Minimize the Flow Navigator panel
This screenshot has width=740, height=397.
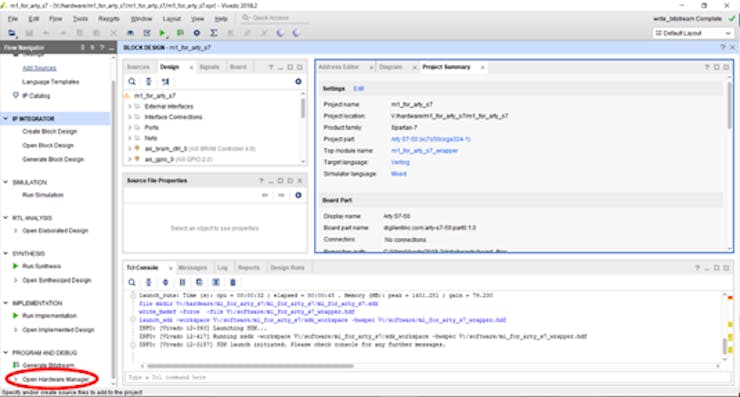tap(111, 48)
